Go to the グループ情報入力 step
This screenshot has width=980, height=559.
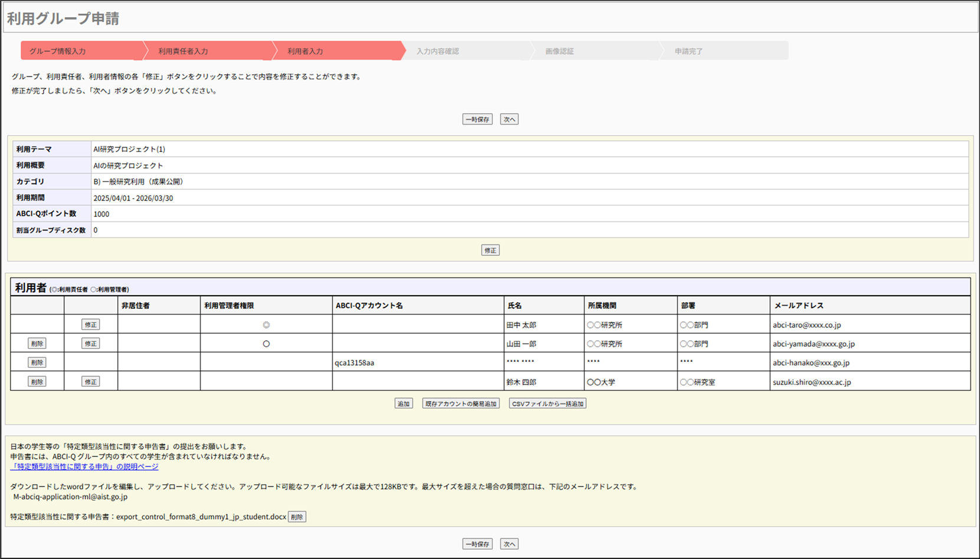[58, 51]
